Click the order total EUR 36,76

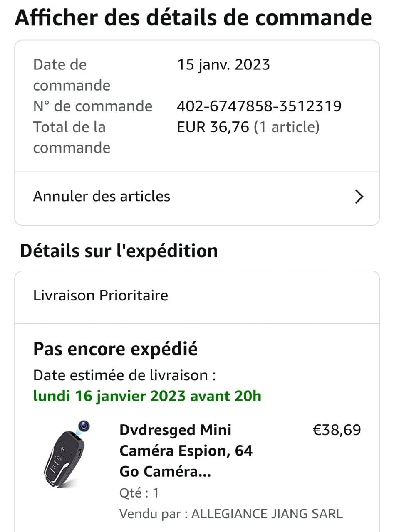click(213, 127)
